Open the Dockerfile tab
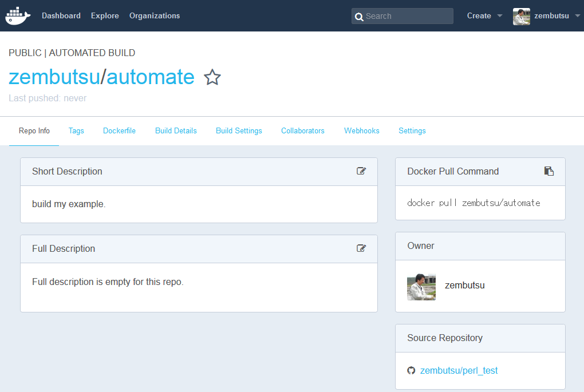 (x=119, y=130)
